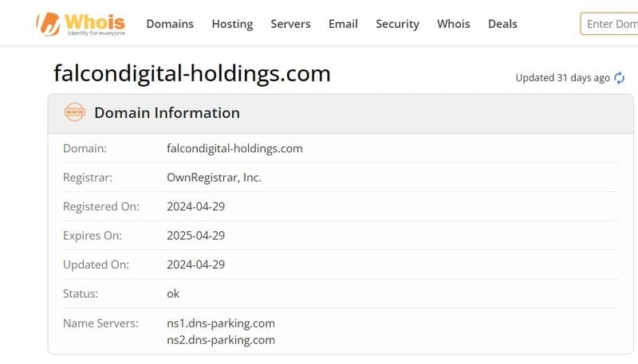Select the Status value ok

coord(173,294)
